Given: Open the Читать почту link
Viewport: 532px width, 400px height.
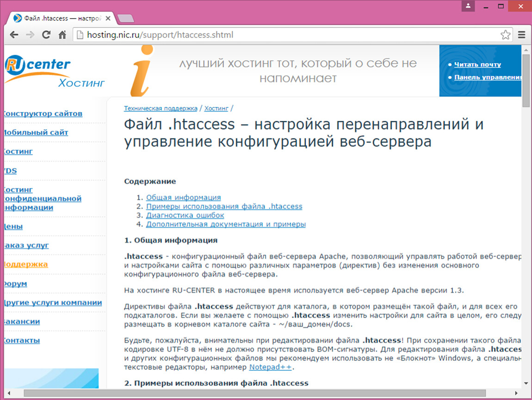Looking at the screenshot, I should [x=477, y=64].
